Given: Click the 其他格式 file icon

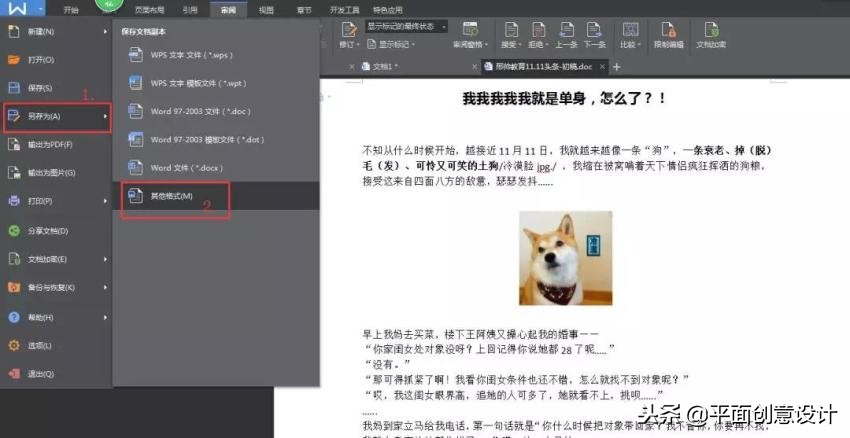Looking at the screenshot, I should 135,195.
